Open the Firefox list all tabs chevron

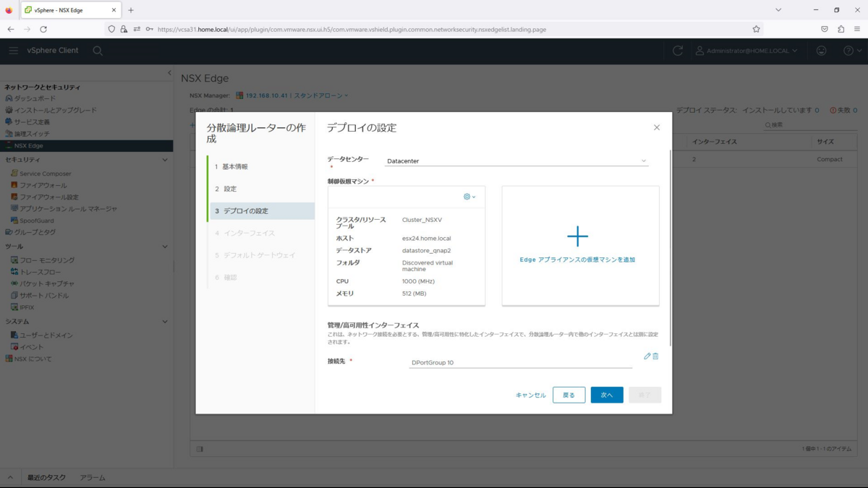pyautogui.click(x=778, y=10)
